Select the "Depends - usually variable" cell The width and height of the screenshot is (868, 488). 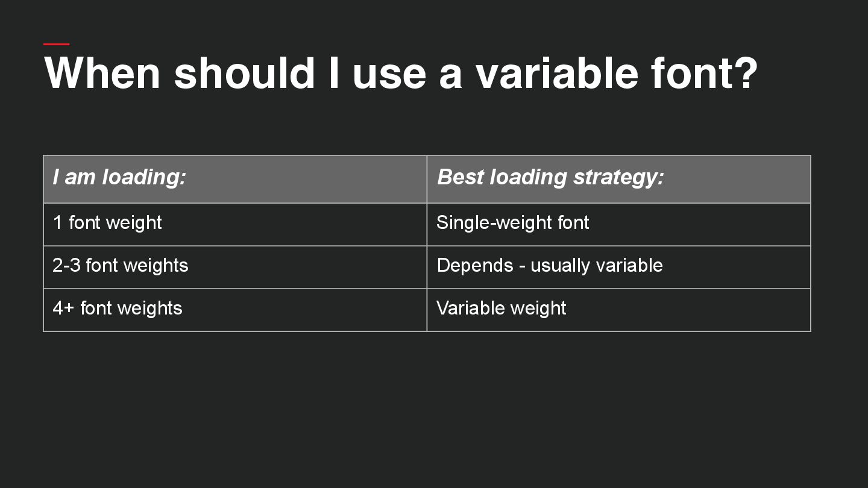click(618, 266)
